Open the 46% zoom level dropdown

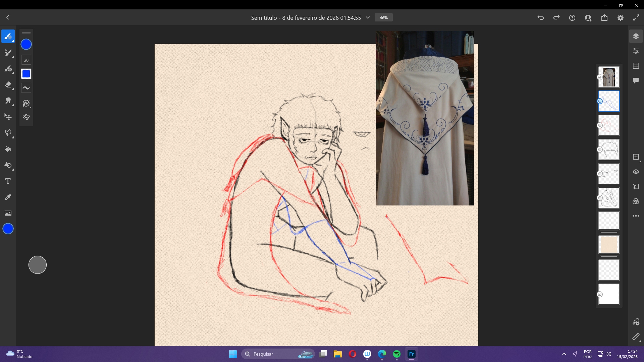tap(384, 17)
